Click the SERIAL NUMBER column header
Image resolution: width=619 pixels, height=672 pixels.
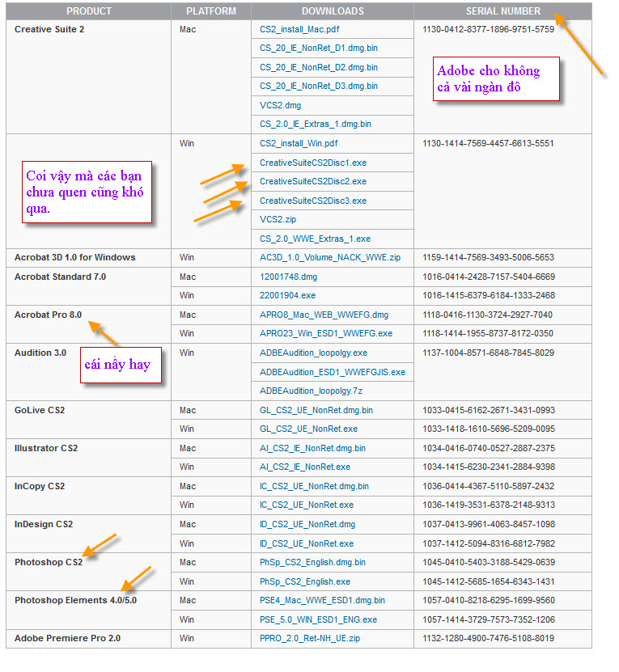point(503,11)
